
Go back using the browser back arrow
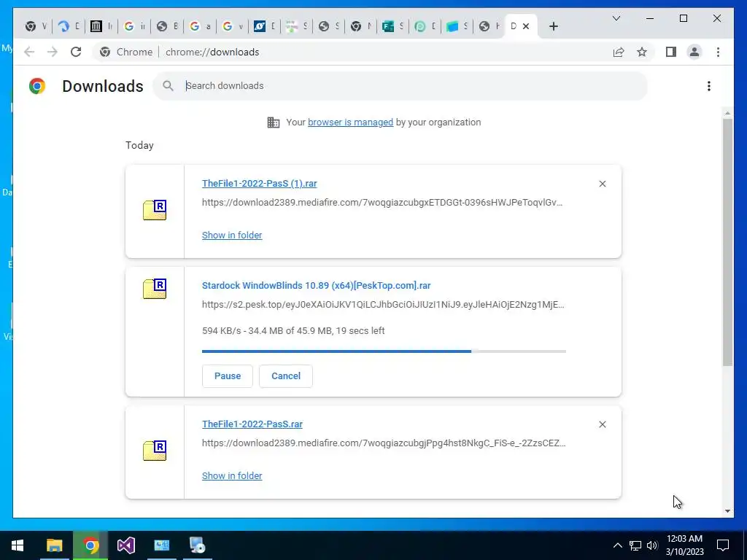[29, 52]
